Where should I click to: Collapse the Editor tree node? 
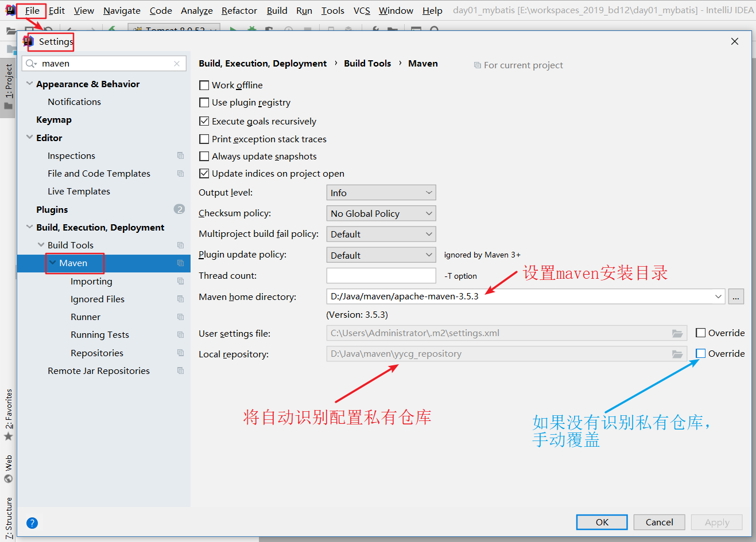tap(29, 138)
